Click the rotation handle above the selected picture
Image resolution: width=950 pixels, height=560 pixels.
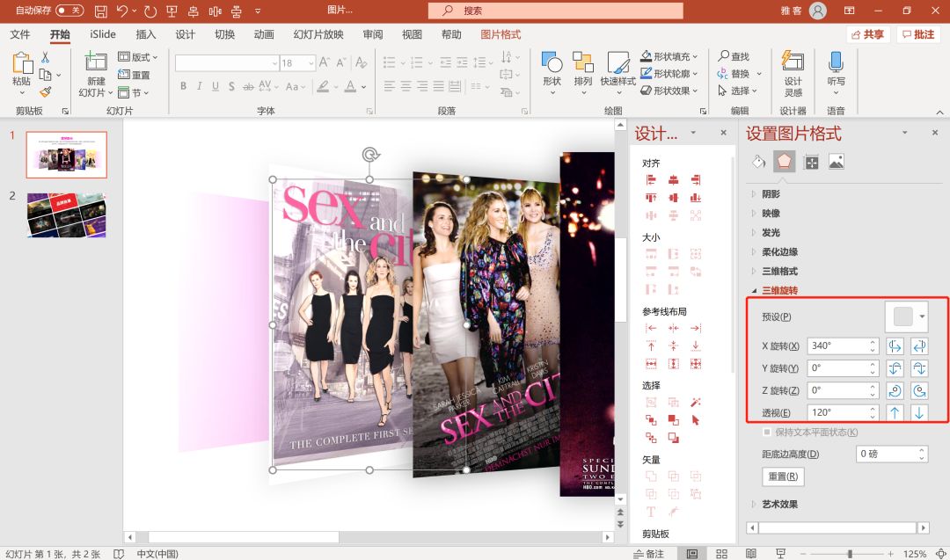[370, 155]
